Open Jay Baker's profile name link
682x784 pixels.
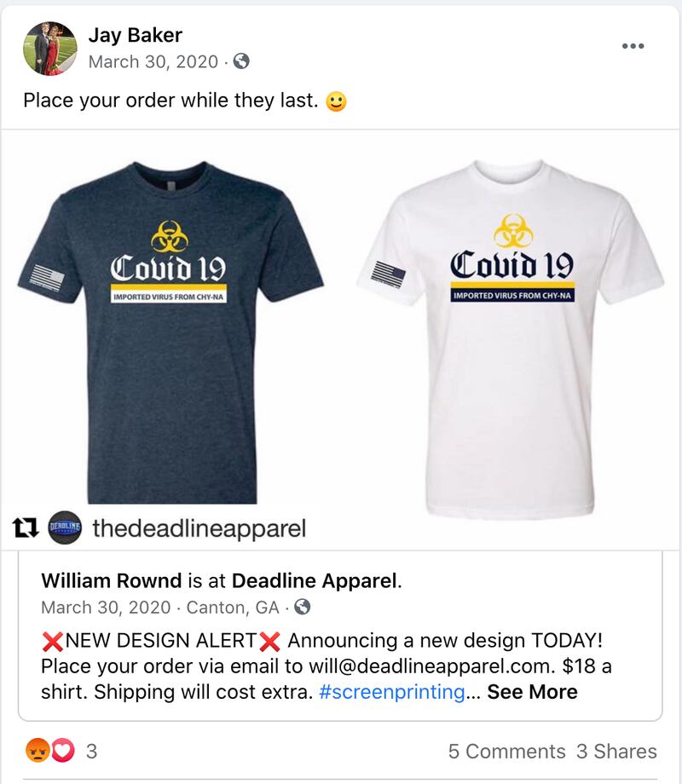(x=135, y=35)
